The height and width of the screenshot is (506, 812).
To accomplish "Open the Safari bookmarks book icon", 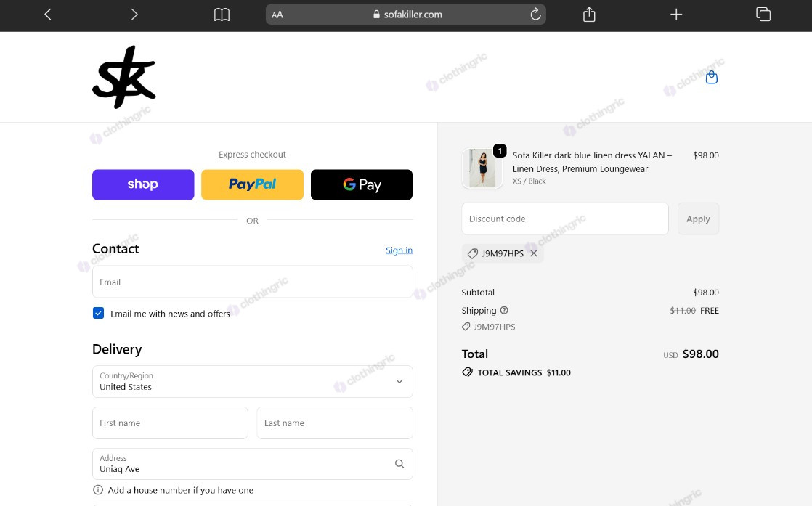I will (222, 15).
